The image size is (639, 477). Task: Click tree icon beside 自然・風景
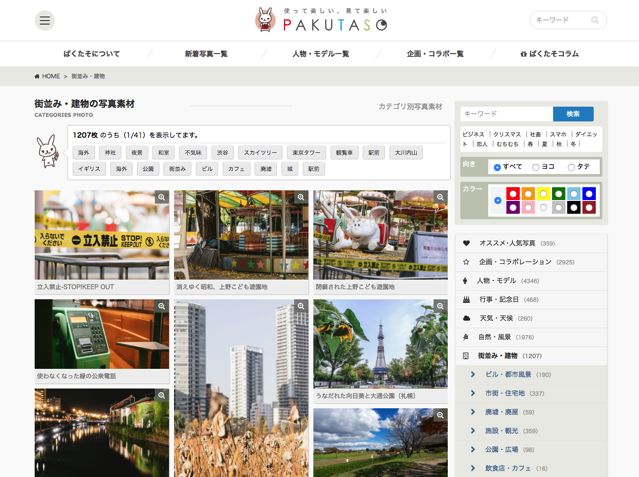[465, 337]
